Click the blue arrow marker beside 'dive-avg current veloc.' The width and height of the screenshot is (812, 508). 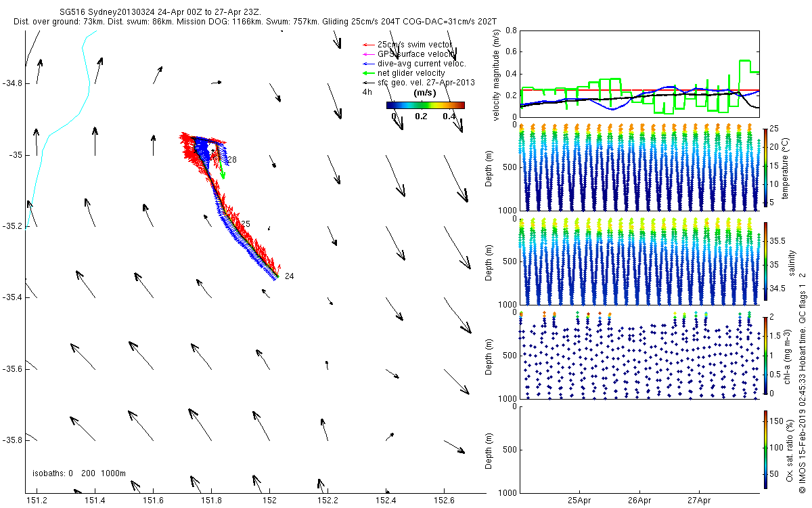[x=369, y=63]
